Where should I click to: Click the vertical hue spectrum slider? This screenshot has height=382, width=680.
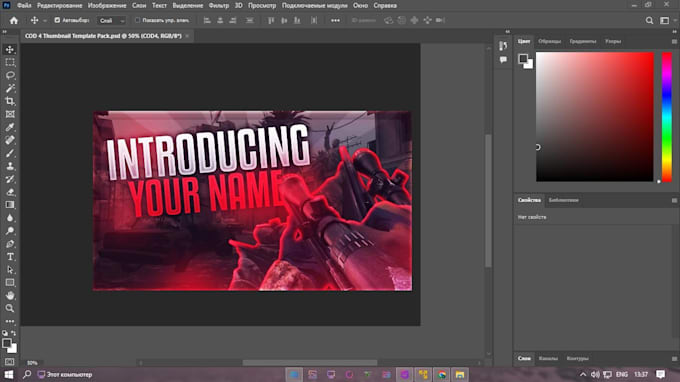(x=667, y=117)
